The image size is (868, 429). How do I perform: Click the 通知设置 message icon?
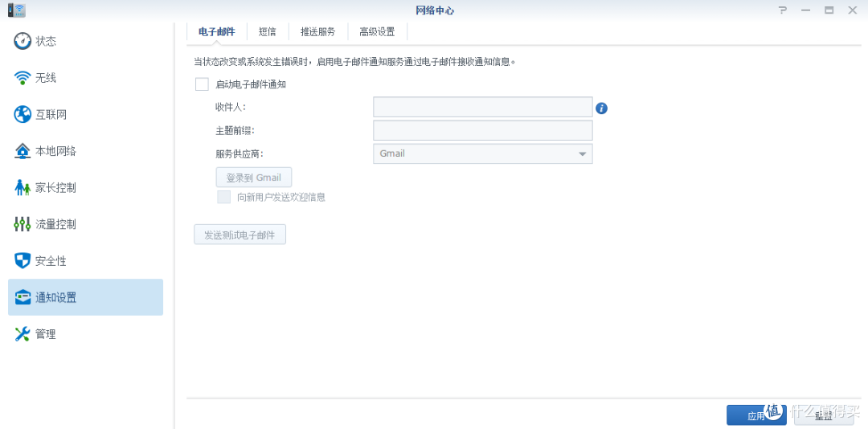point(23,297)
